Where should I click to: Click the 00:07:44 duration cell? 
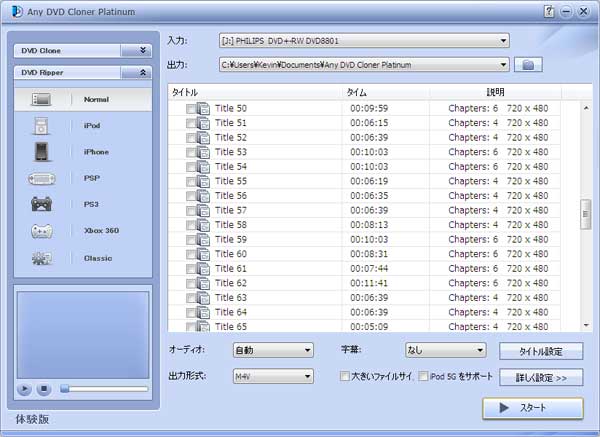point(369,269)
